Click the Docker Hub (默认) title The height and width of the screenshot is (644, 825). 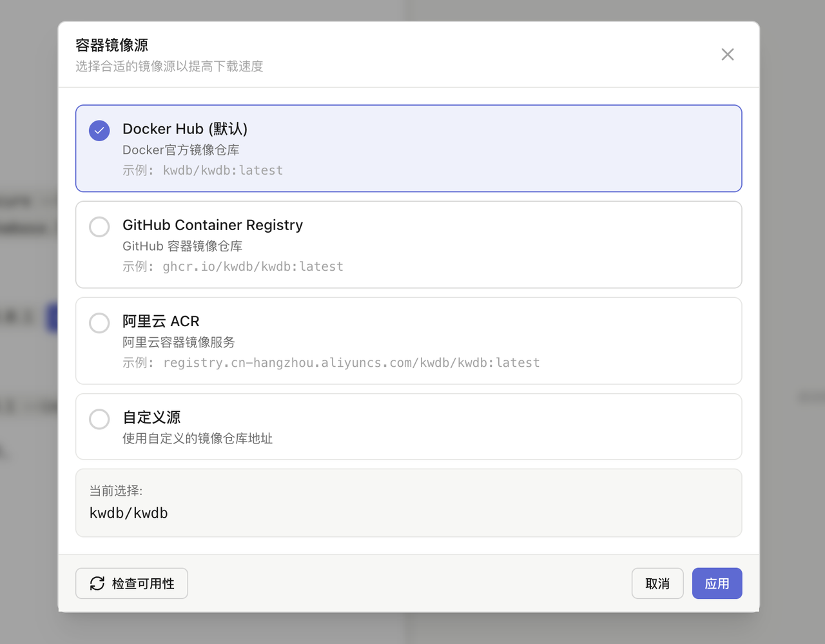tap(185, 129)
